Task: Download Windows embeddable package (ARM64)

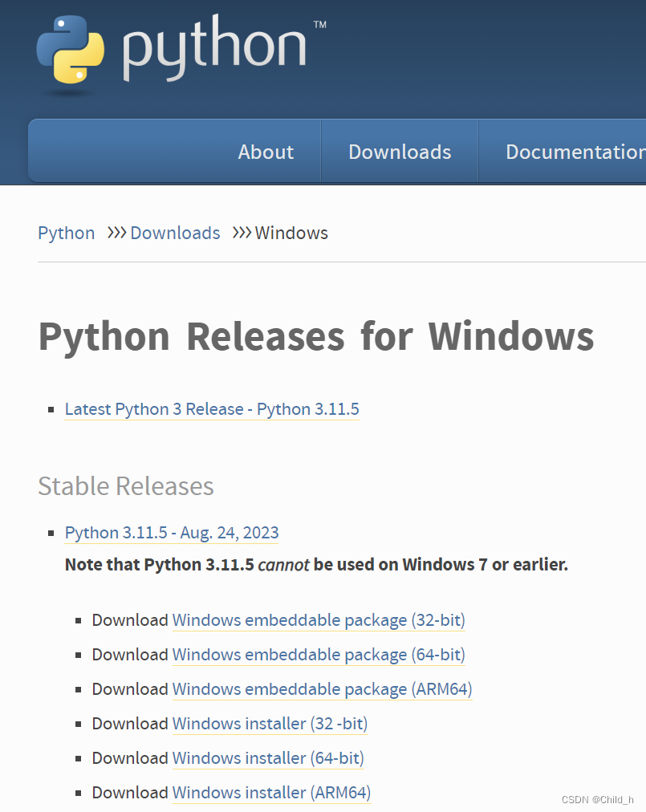Action: tap(323, 689)
